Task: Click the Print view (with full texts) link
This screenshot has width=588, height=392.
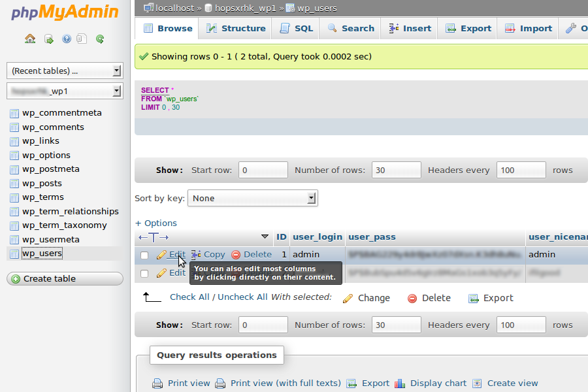Action: point(286,384)
